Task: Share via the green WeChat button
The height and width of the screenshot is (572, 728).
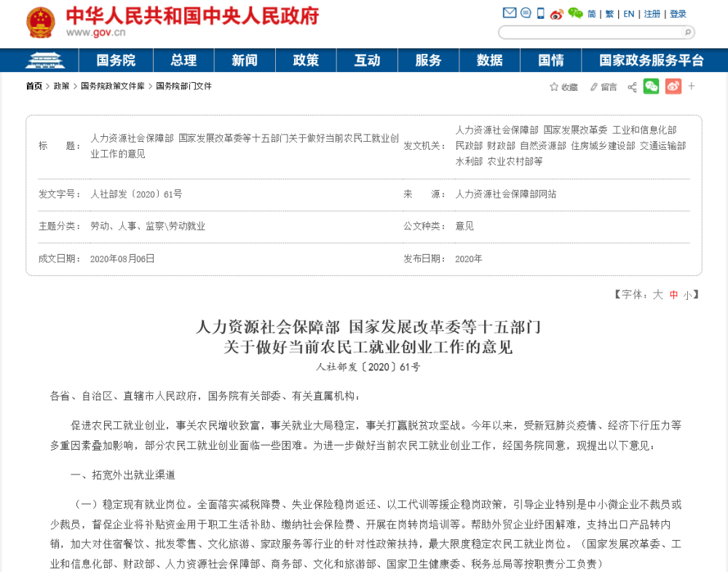Action: pos(651,87)
